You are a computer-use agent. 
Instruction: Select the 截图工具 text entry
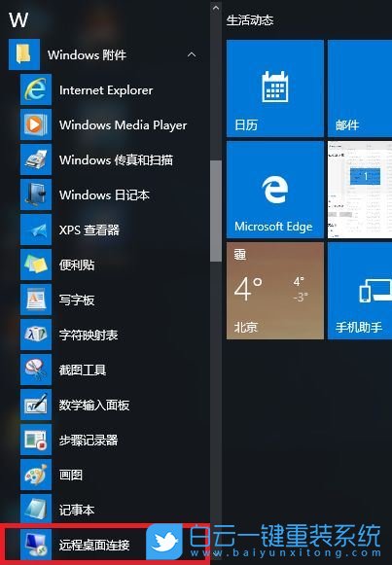(83, 370)
